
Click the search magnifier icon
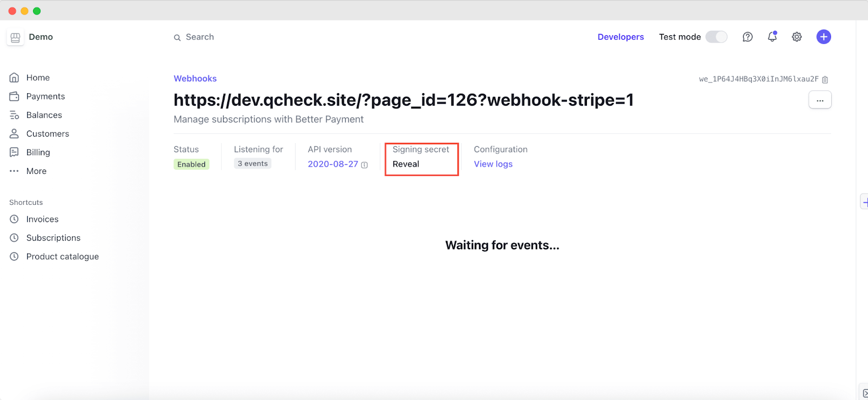coord(177,37)
